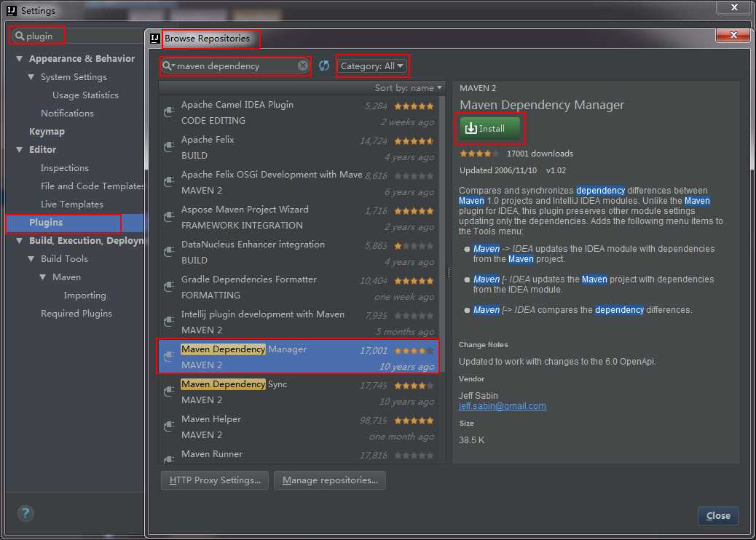Select Required Plugins in settings tree
This screenshot has width=756, height=540.
point(76,314)
